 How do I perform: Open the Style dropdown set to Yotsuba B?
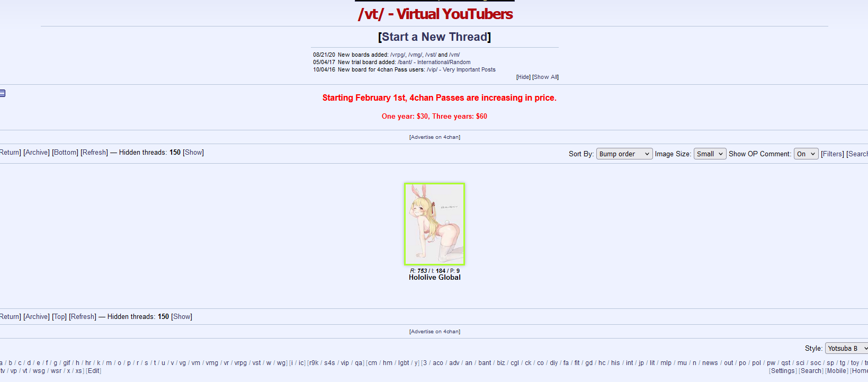click(847, 348)
